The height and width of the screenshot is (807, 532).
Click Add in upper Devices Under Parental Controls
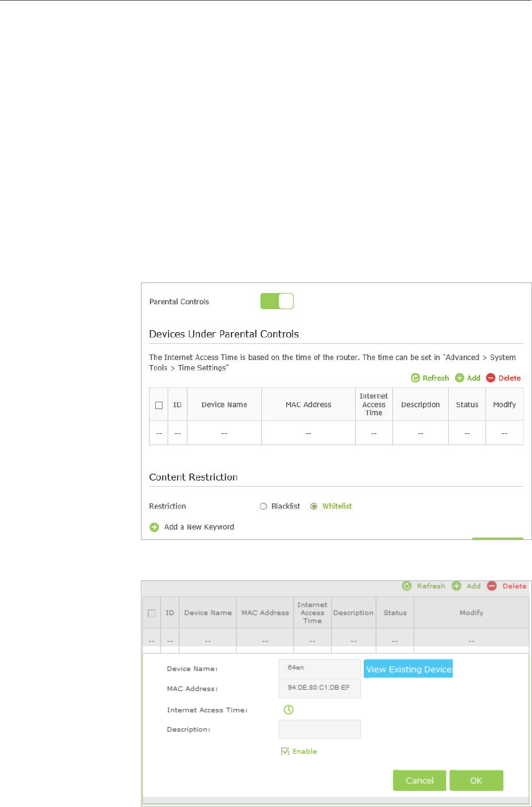click(x=467, y=378)
